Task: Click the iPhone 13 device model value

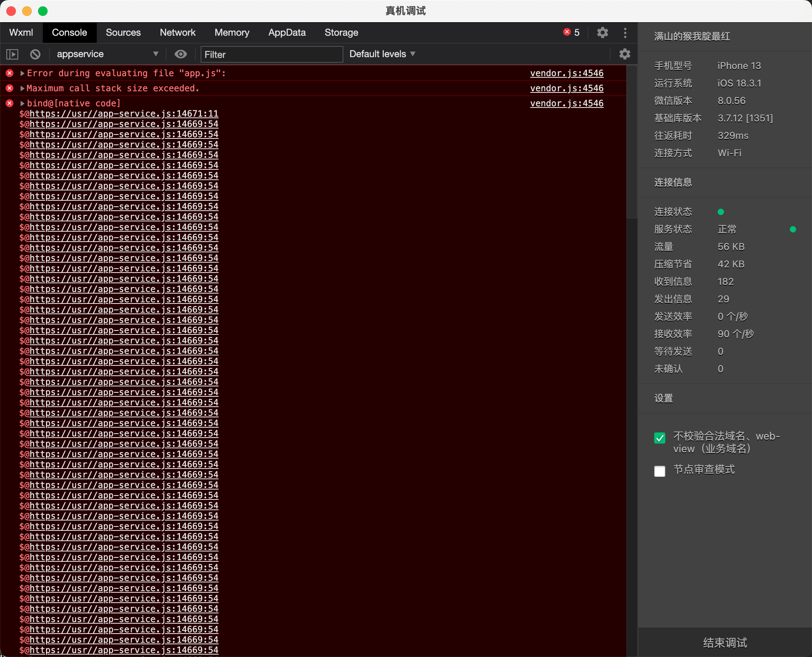Action: [739, 66]
